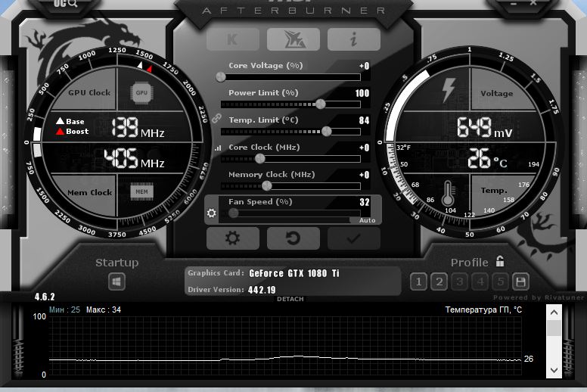Apply settings with the checkmark button
The image size is (587, 392).
click(x=354, y=238)
